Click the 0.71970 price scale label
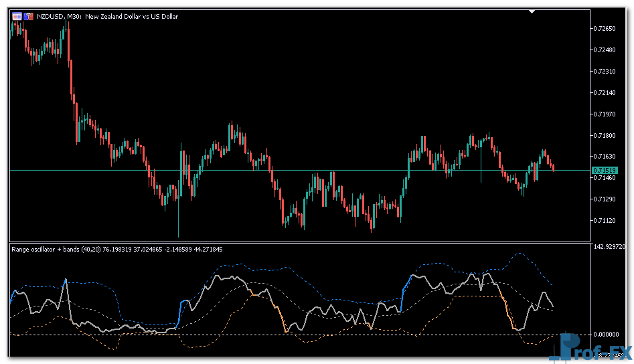The image size is (634, 364). coord(605,114)
